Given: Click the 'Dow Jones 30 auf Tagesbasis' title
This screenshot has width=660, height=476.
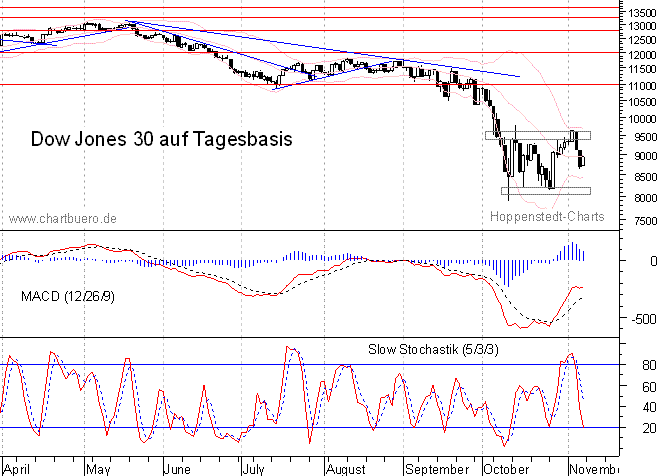Looking at the screenshot, I should [162, 139].
